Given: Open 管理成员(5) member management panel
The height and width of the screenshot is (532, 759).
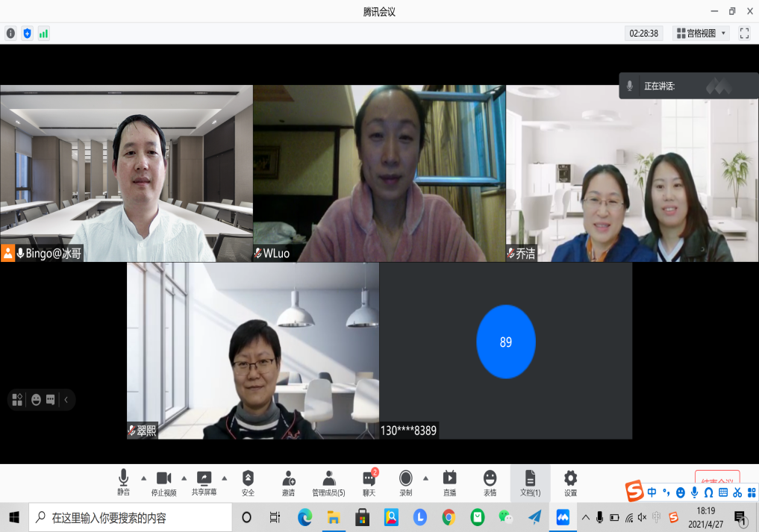Looking at the screenshot, I should (x=328, y=482).
